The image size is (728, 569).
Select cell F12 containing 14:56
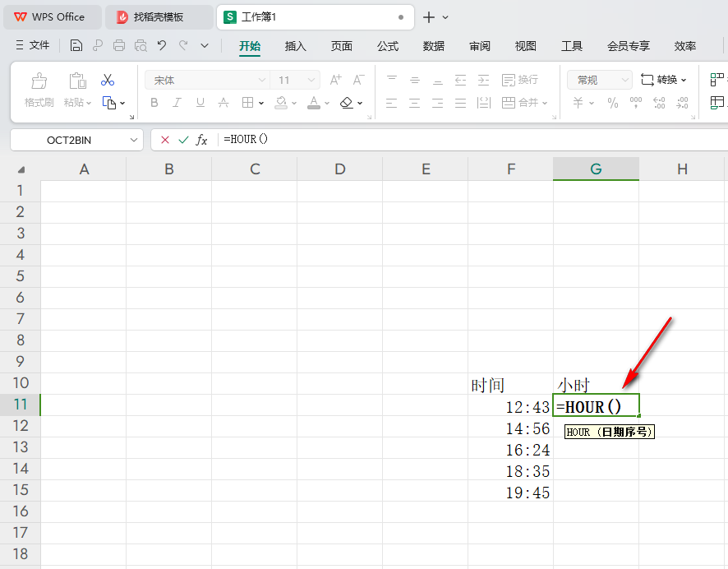click(x=510, y=428)
